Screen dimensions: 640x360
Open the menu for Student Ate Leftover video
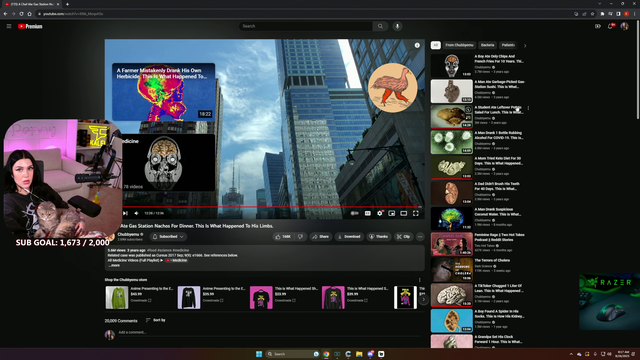[529, 108]
